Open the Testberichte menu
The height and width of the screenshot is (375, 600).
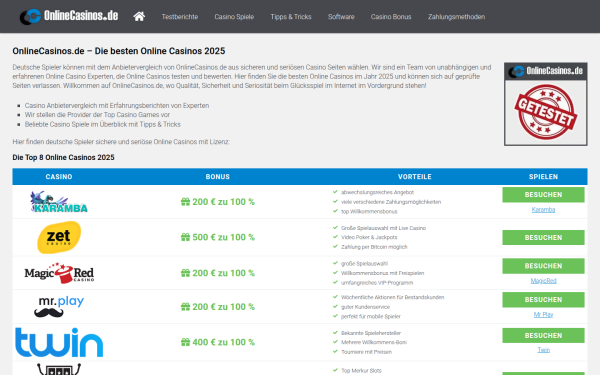tap(179, 17)
